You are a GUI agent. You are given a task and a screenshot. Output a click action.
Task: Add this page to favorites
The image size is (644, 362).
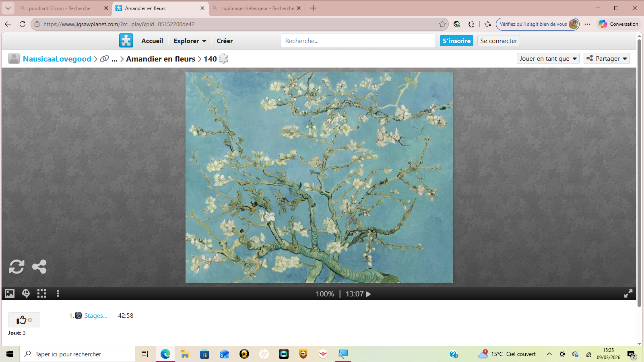(442, 24)
